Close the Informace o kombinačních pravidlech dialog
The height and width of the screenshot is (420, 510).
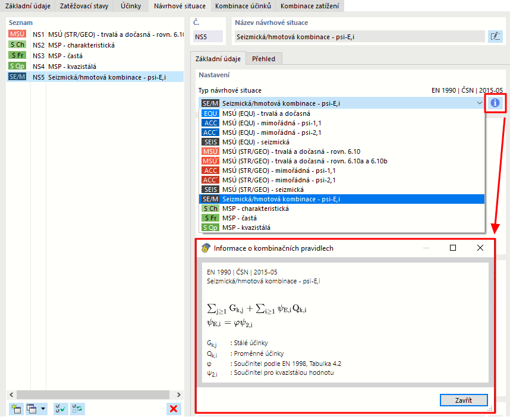pos(480,248)
